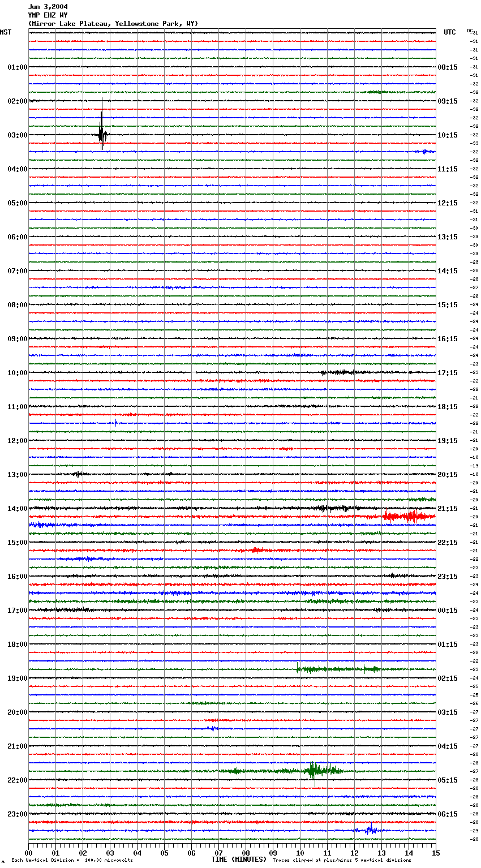Click "Each Vertical Division = 100.00 microvolts" note

(x=72, y=861)
